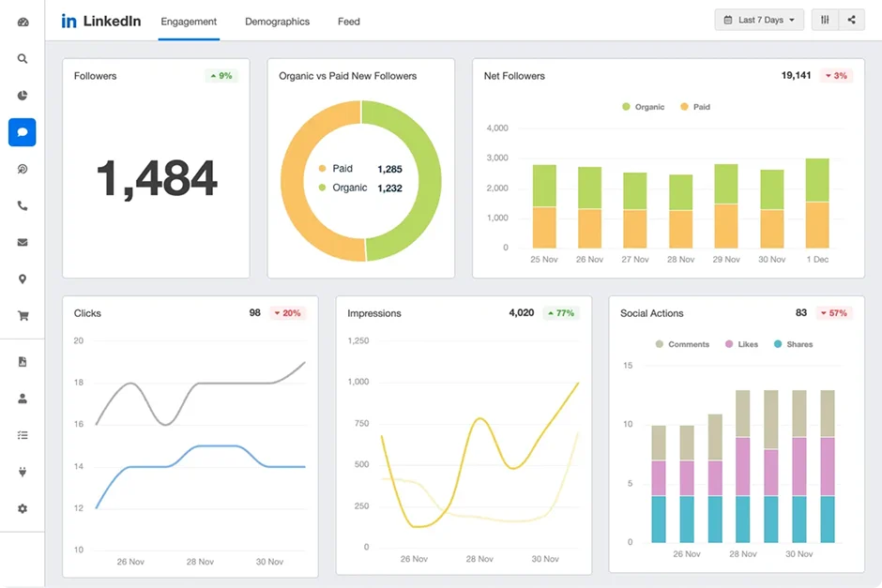882x588 pixels.
Task: Toggle Comments series in Social Actions legend
Action: coord(681,344)
